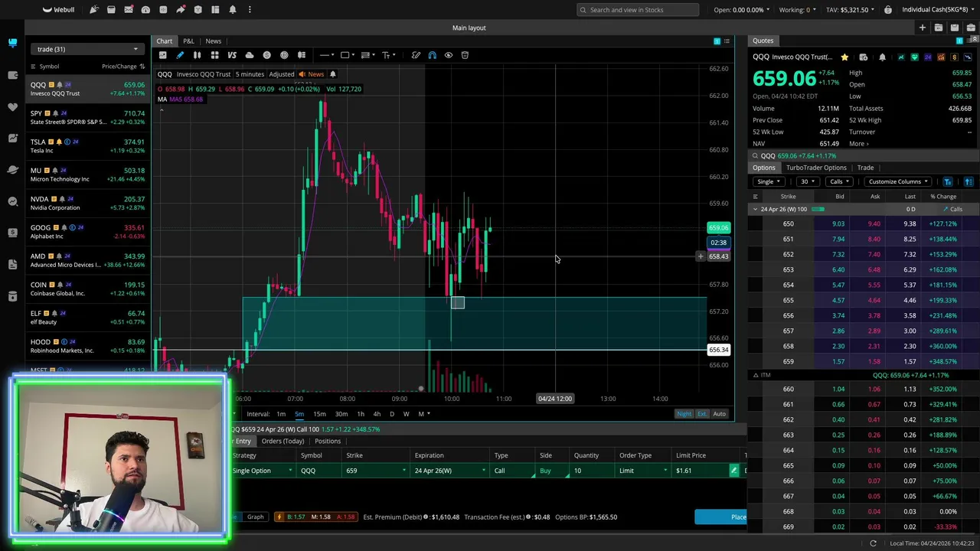Click the refresh icon in status bar
980x551 pixels.
(873, 543)
